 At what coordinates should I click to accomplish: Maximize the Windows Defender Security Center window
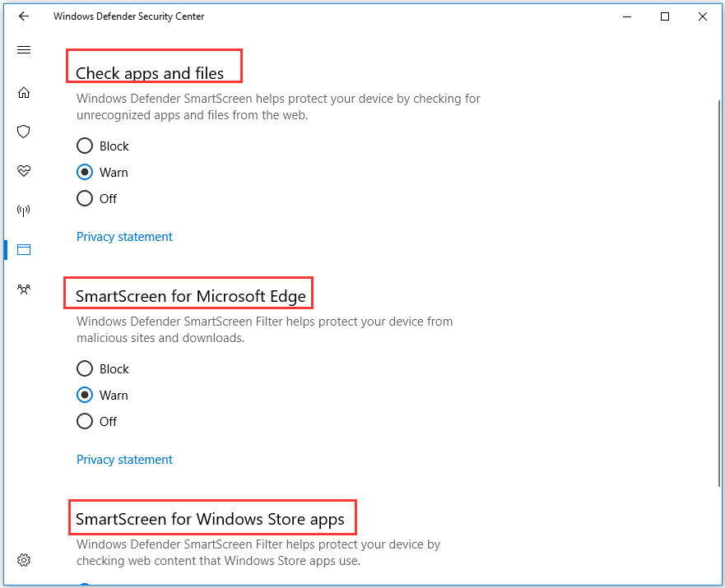(665, 16)
